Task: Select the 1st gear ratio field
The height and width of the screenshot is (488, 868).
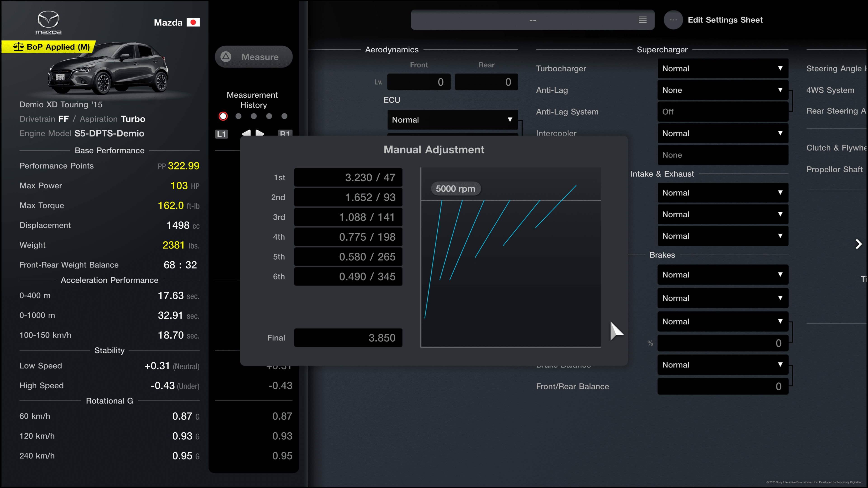Action: (348, 178)
